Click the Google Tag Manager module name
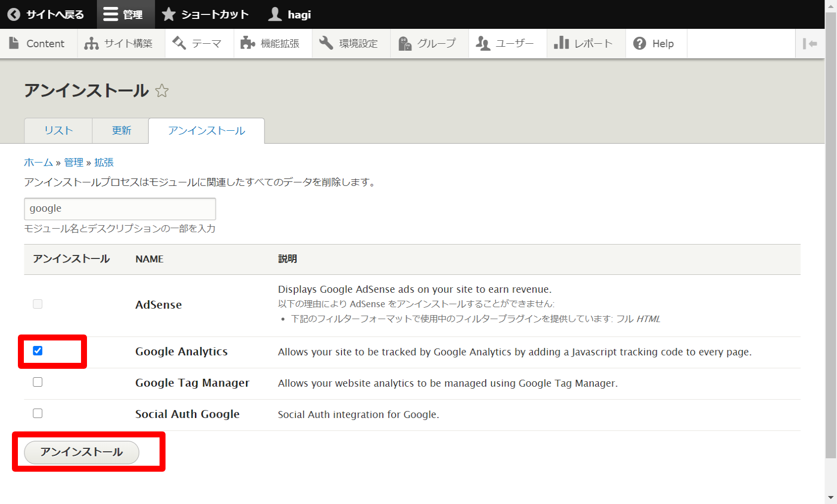 [x=192, y=383]
